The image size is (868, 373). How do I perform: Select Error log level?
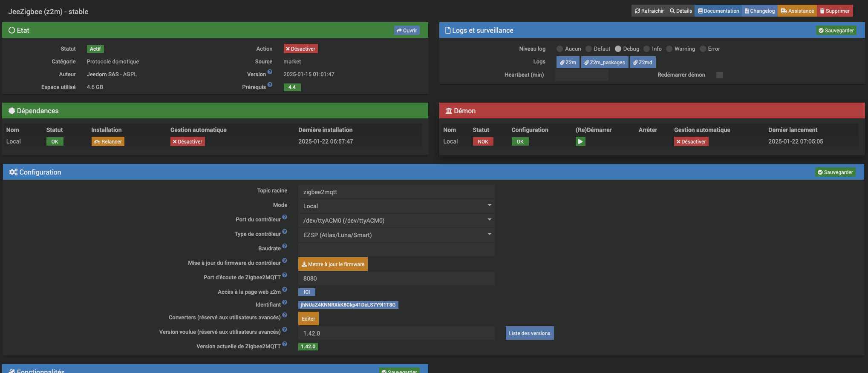[703, 49]
